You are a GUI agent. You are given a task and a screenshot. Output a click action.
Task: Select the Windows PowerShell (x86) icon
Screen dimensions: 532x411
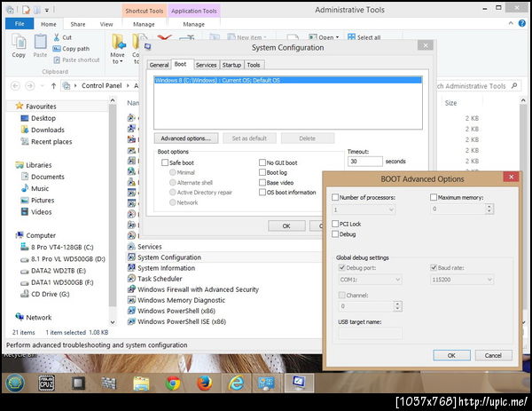[x=131, y=311]
